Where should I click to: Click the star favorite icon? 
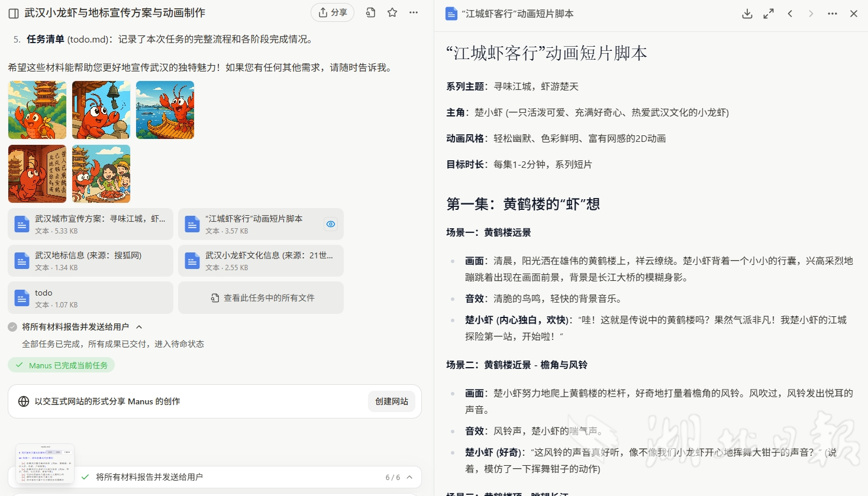[x=392, y=12]
